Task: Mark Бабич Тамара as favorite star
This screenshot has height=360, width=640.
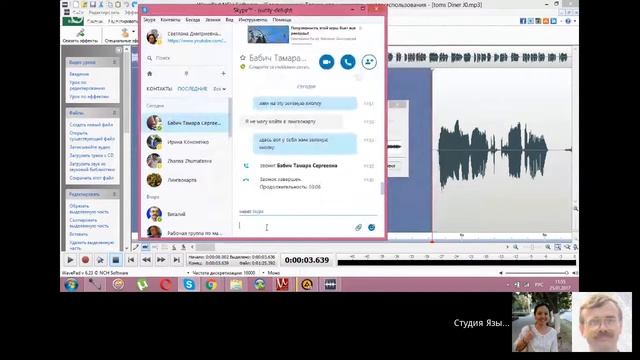Action: click(x=243, y=58)
